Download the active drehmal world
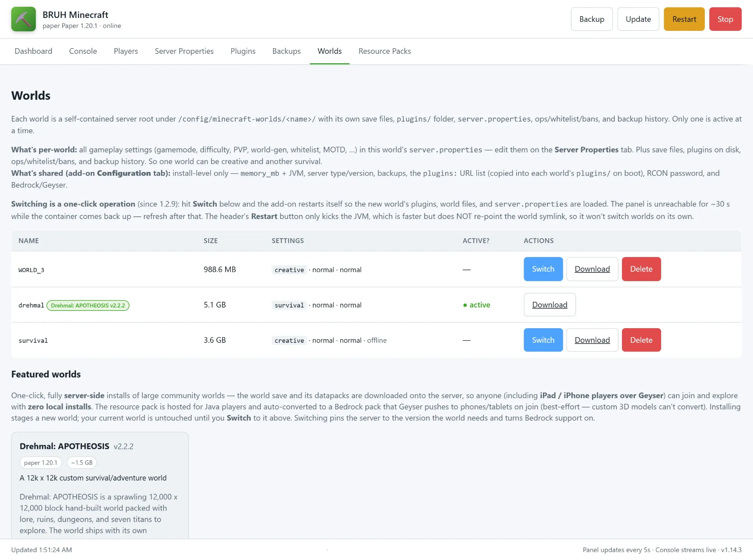 click(550, 305)
